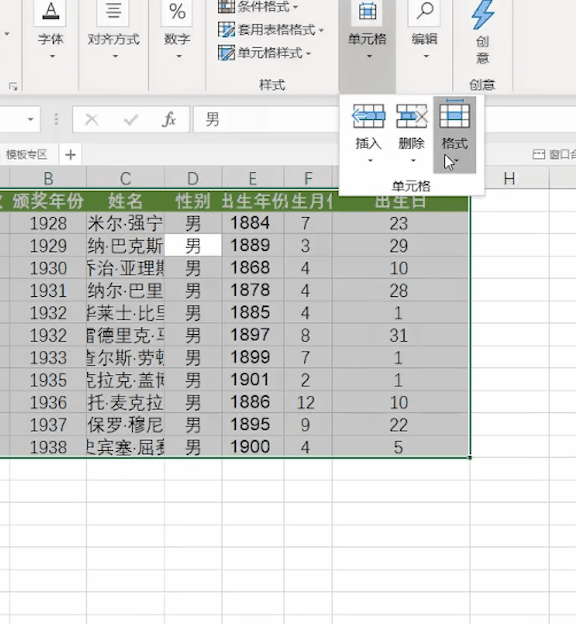Click birth year cell 1884
Image resolution: width=576 pixels, height=624 pixels.
click(x=253, y=223)
